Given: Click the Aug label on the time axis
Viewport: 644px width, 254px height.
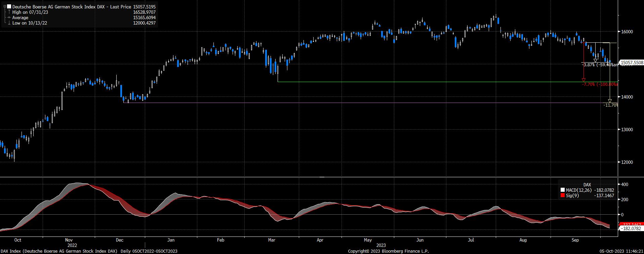Looking at the screenshot, I should 523,240.
